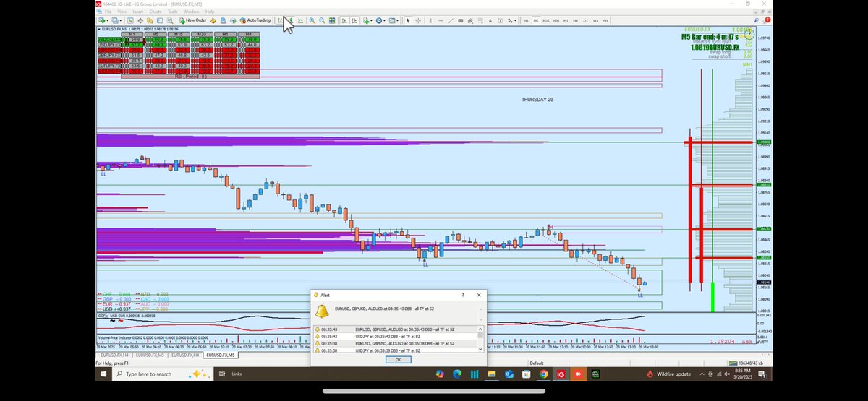
Task: Select the Fibonacci retracement tool
Action: [480, 20]
